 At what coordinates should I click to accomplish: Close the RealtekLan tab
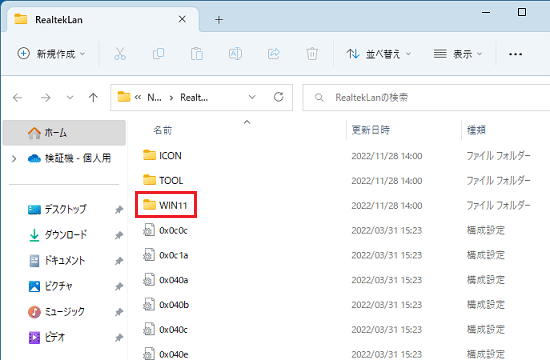click(182, 19)
